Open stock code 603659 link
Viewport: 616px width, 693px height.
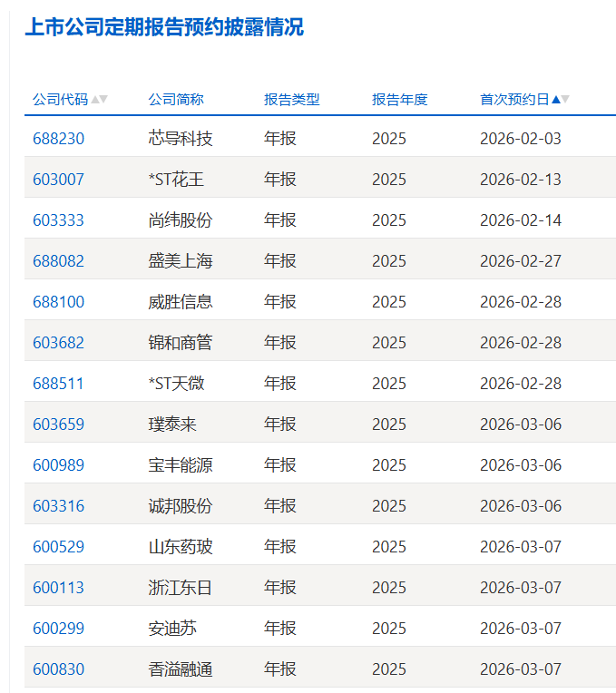click(x=58, y=425)
